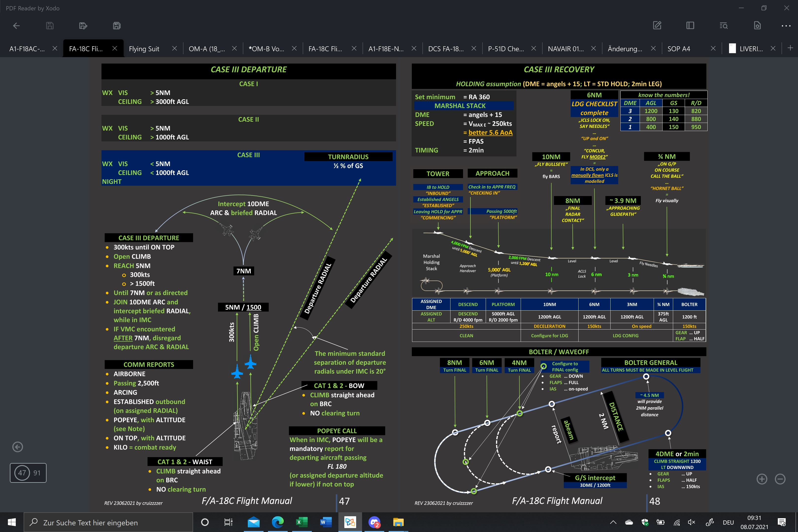Click the POPEYE CALL heading

[337, 431]
